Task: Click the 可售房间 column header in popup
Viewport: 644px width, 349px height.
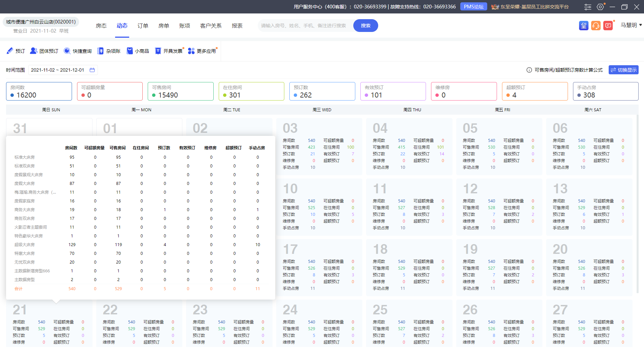Action: pos(117,148)
